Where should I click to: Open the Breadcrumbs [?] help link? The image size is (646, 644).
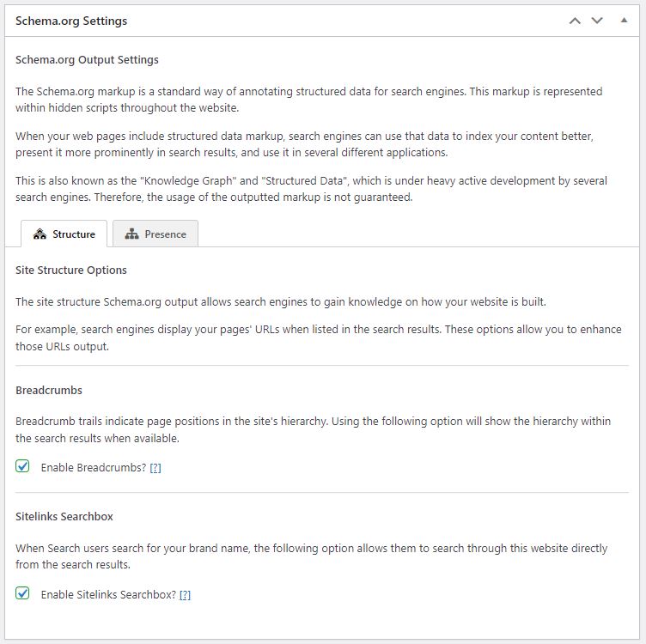(155, 468)
